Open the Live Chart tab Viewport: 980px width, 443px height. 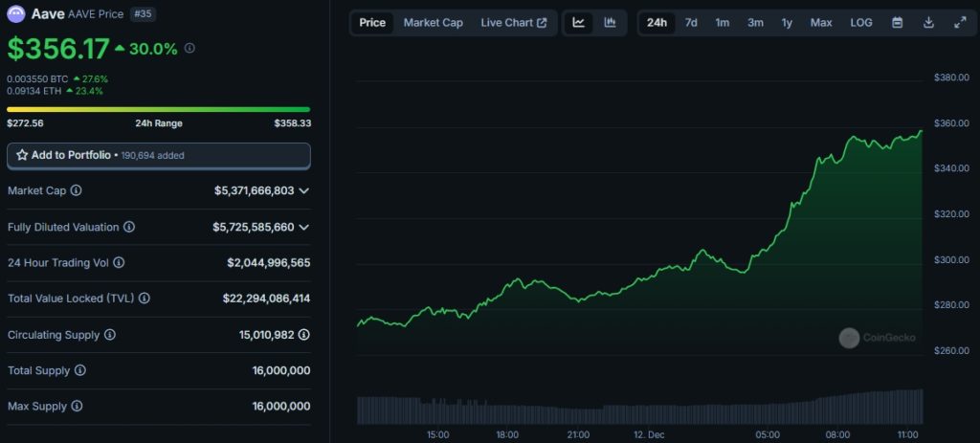coord(514,23)
